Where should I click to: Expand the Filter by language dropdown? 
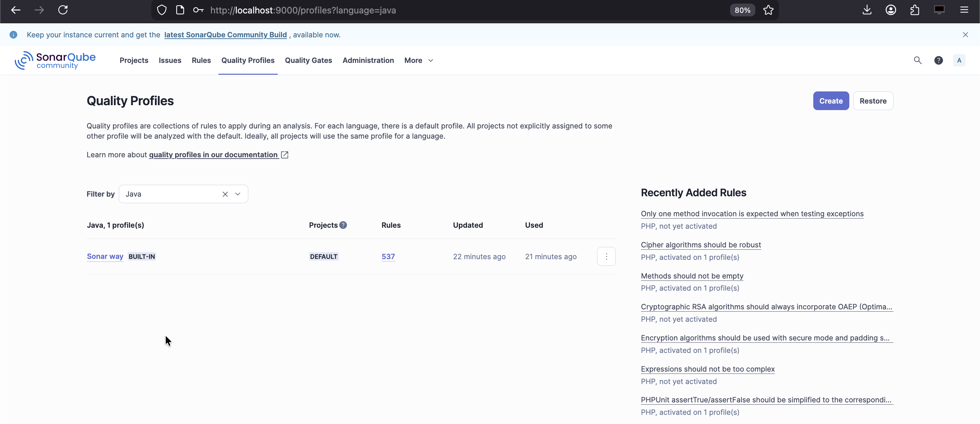pos(238,194)
